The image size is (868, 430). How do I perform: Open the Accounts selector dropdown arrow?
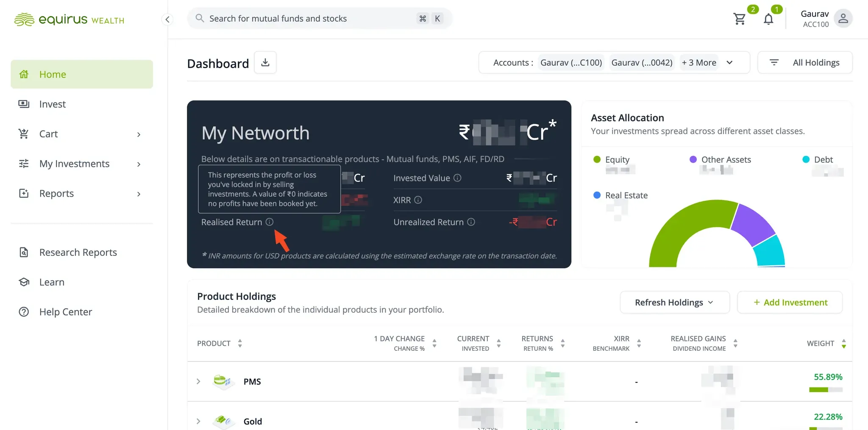click(729, 63)
